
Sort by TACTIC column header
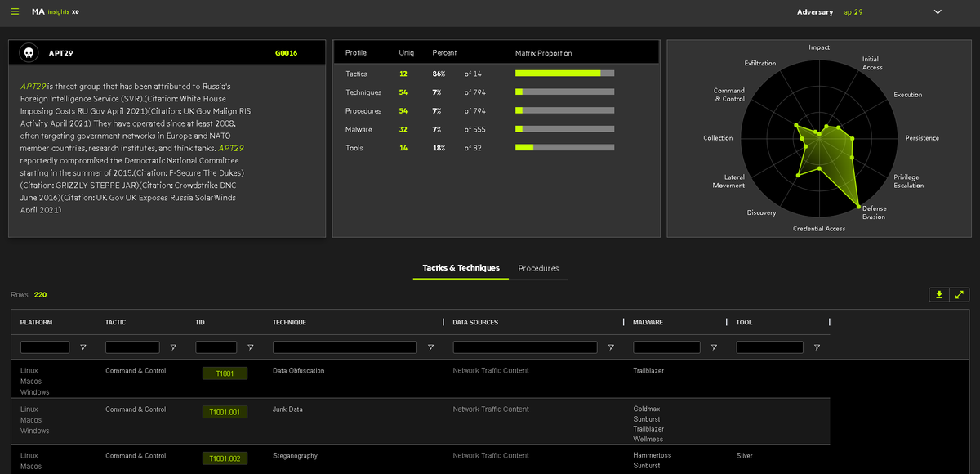pyautogui.click(x=116, y=322)
